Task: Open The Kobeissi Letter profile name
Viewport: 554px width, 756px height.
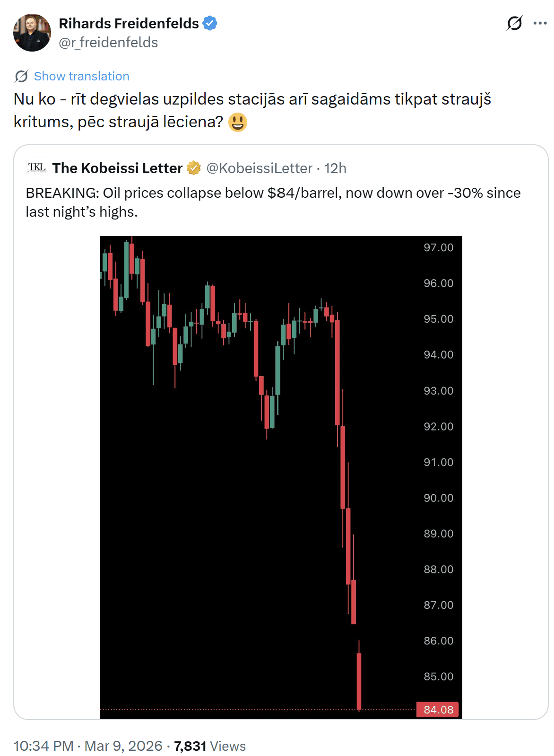Action: coord(117,168)
